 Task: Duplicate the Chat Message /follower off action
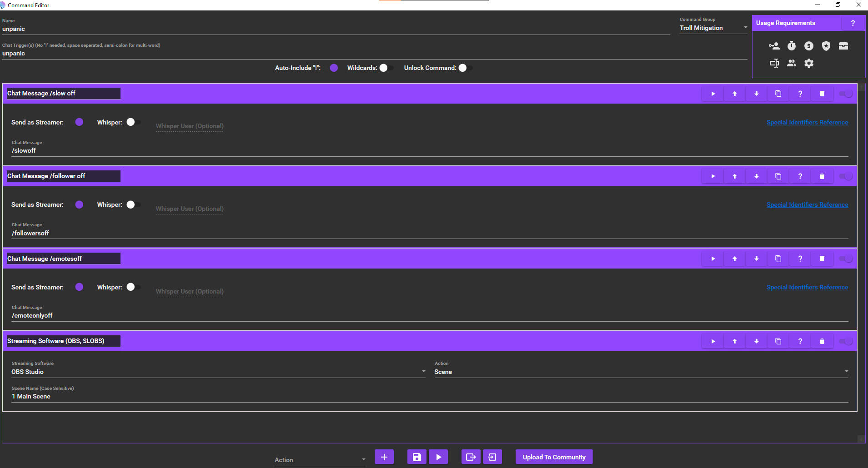coord(778,176)
